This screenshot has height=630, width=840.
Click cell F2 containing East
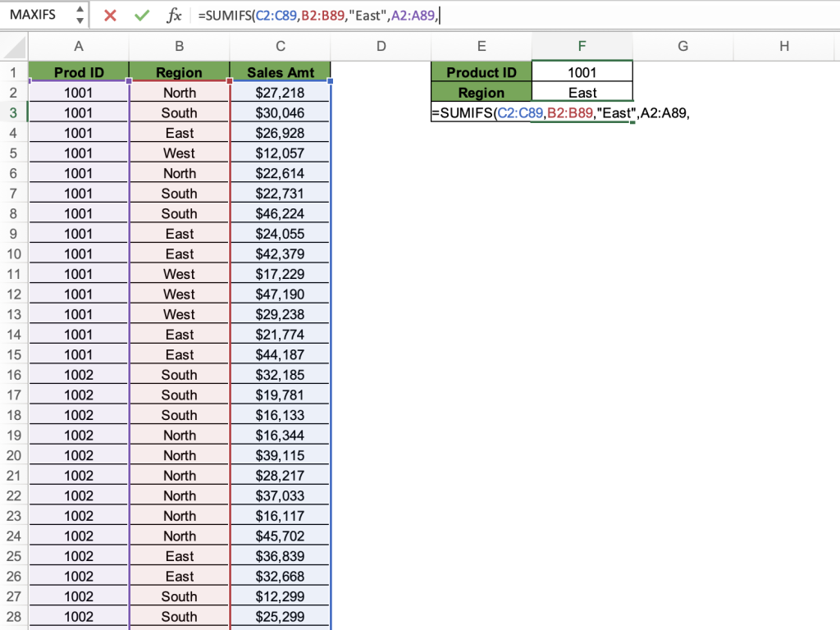582,93
